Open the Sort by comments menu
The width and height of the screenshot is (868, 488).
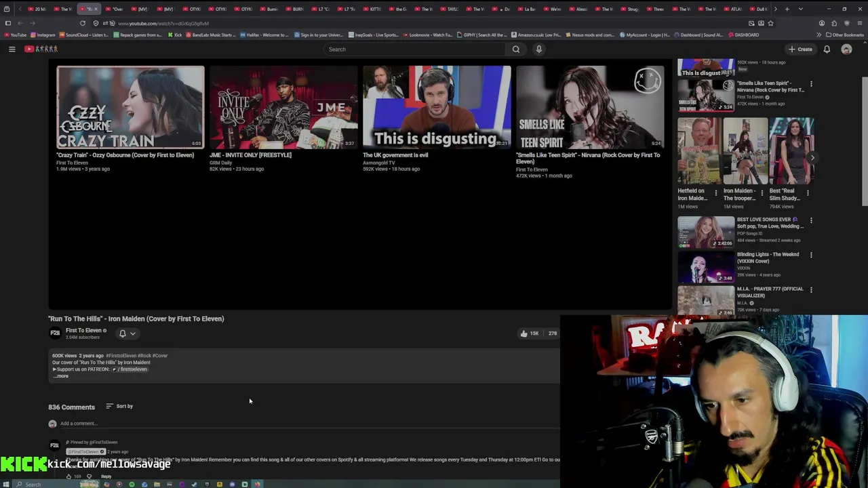pyautogui.click(x=119, y=406)
